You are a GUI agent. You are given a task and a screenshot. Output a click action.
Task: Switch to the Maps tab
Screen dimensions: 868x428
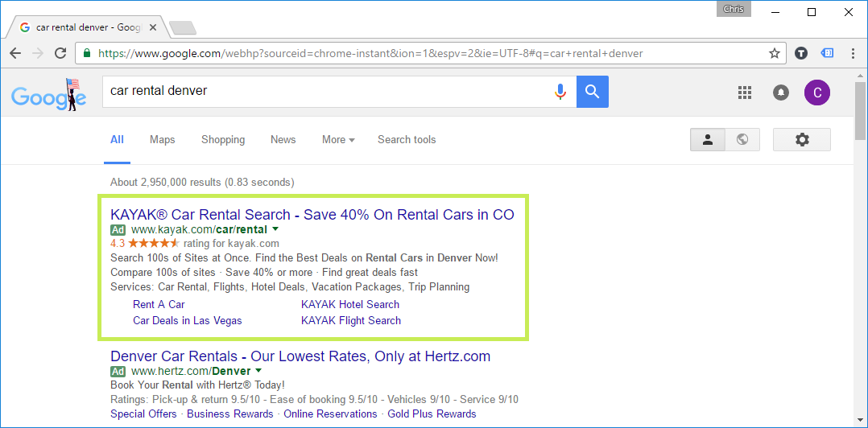[162, 140]
